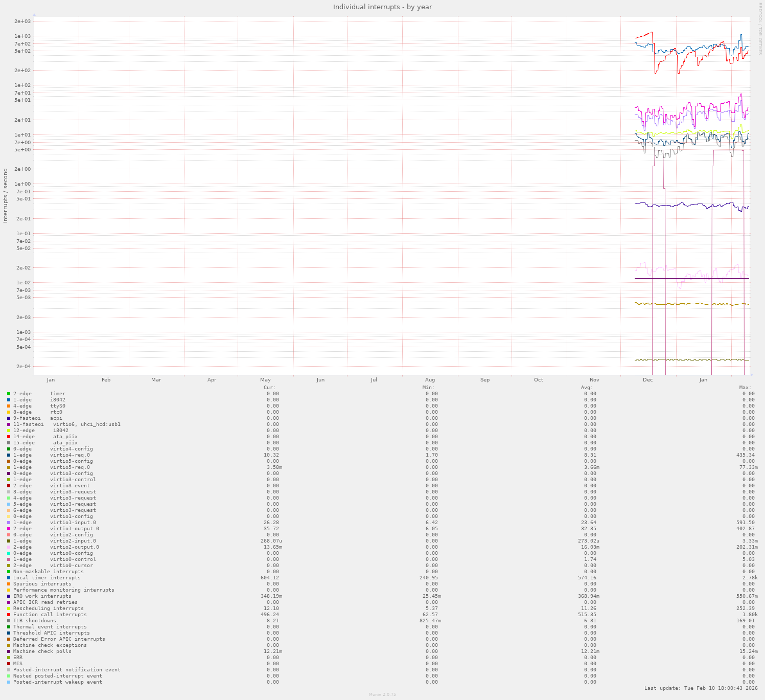The width and height of the screenshot is (765, 700).
Task: Click the interrupts / second y-axis label
Action: [6, 195]
